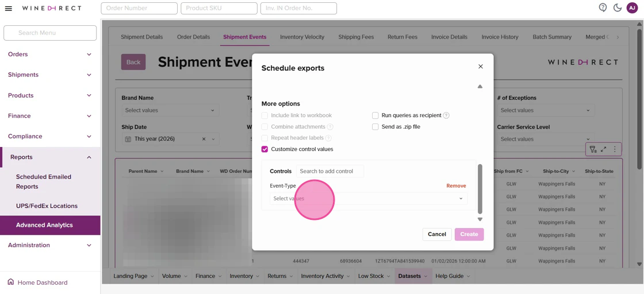
Task: Enable Send as .zip file
Action: point(375,127)
